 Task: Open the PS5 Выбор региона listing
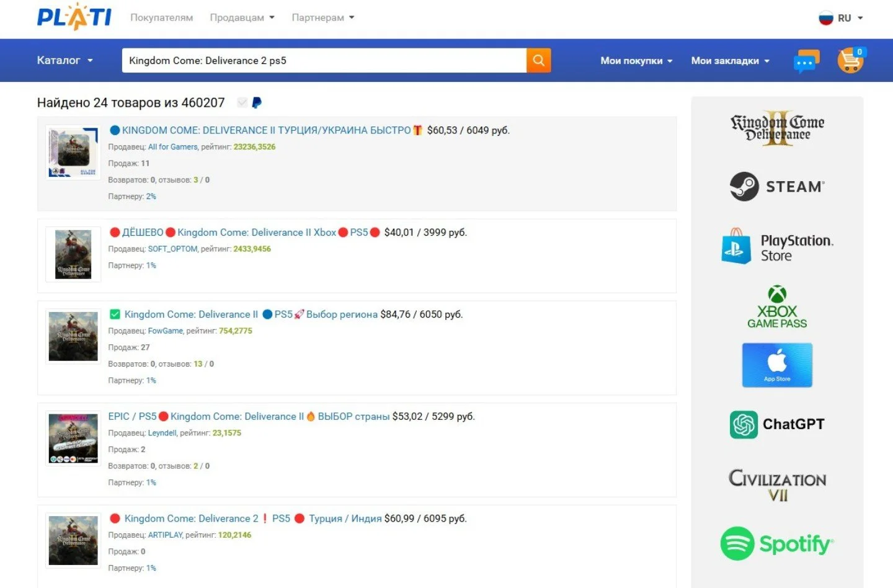[x=243, y=314]
